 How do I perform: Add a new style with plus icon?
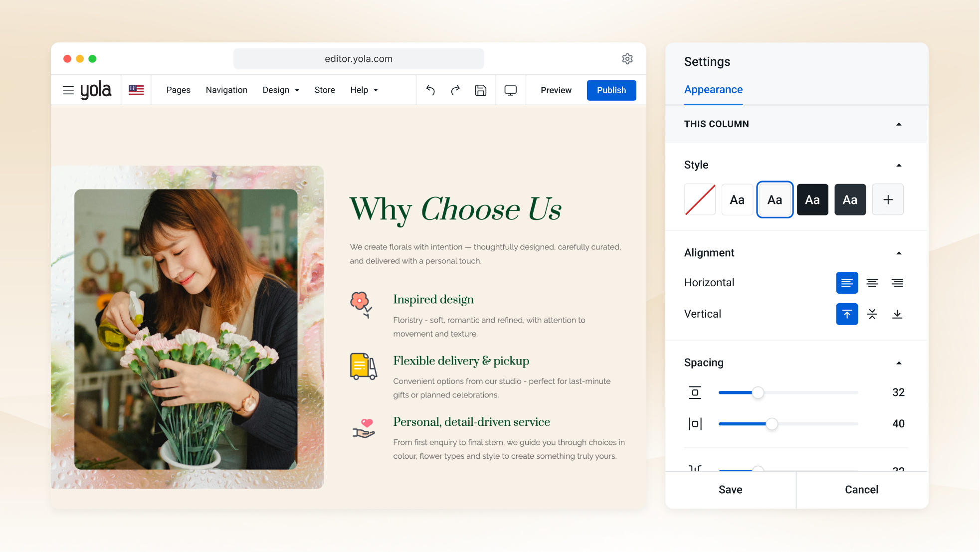point(888,200)
